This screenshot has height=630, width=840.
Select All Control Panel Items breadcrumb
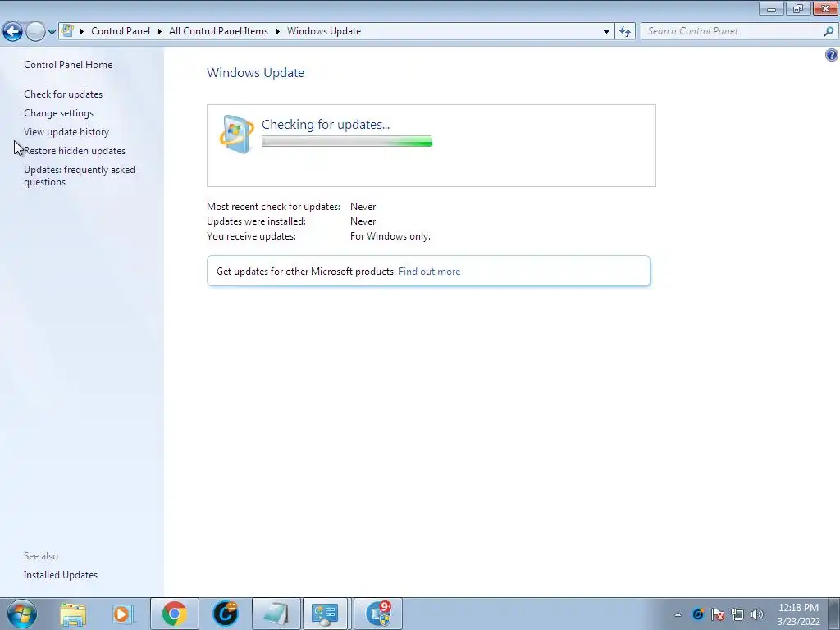point(218,31)
